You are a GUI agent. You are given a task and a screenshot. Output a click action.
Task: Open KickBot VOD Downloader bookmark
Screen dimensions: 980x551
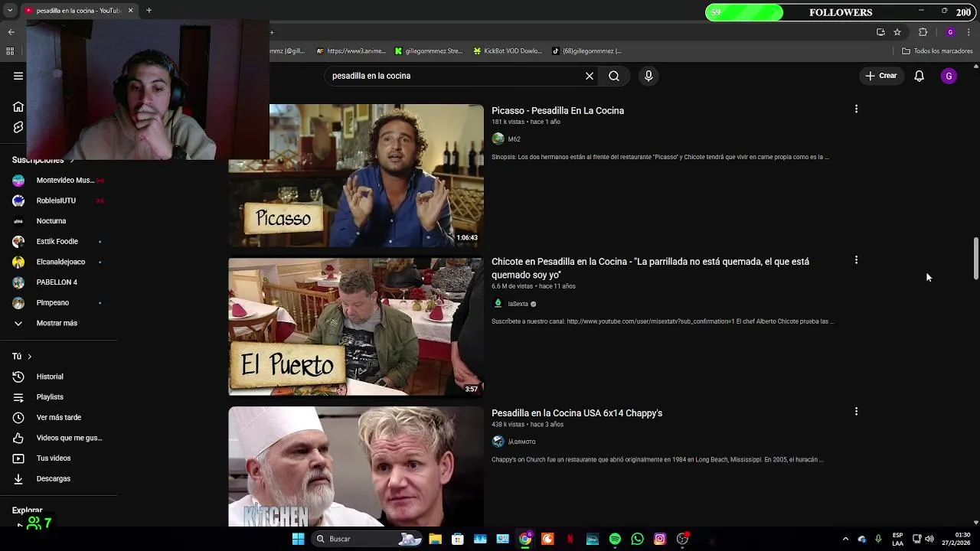(x=508, y=51)
